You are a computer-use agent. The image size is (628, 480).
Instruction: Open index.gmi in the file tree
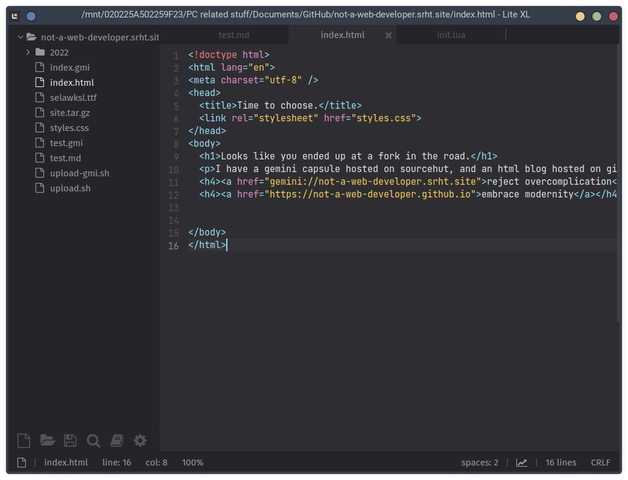tap(70, 67)
